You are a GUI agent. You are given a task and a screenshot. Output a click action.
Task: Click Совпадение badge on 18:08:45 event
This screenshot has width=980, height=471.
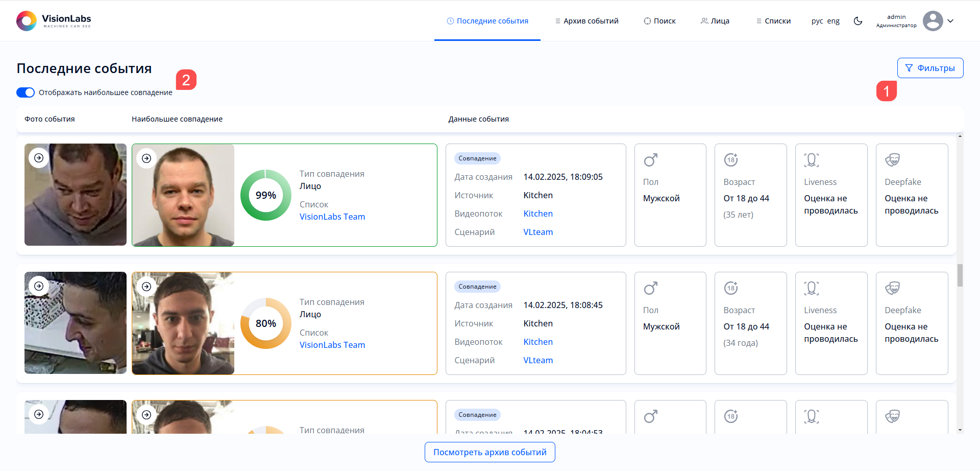(477, 287)
